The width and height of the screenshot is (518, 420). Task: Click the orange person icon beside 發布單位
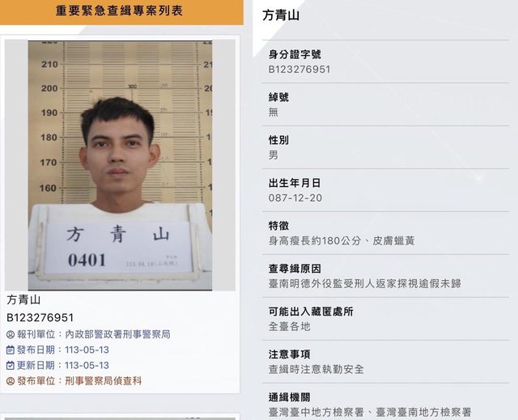point(11,381)
